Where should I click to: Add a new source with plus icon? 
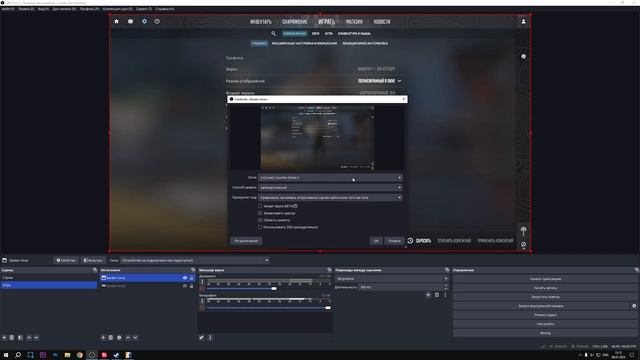[x=103, y=338]
